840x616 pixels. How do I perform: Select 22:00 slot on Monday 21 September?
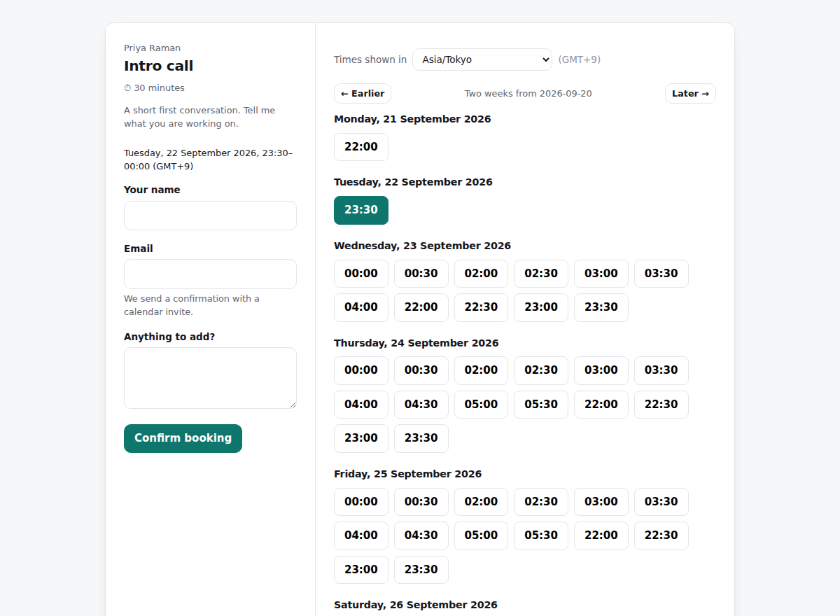(361, 147)
